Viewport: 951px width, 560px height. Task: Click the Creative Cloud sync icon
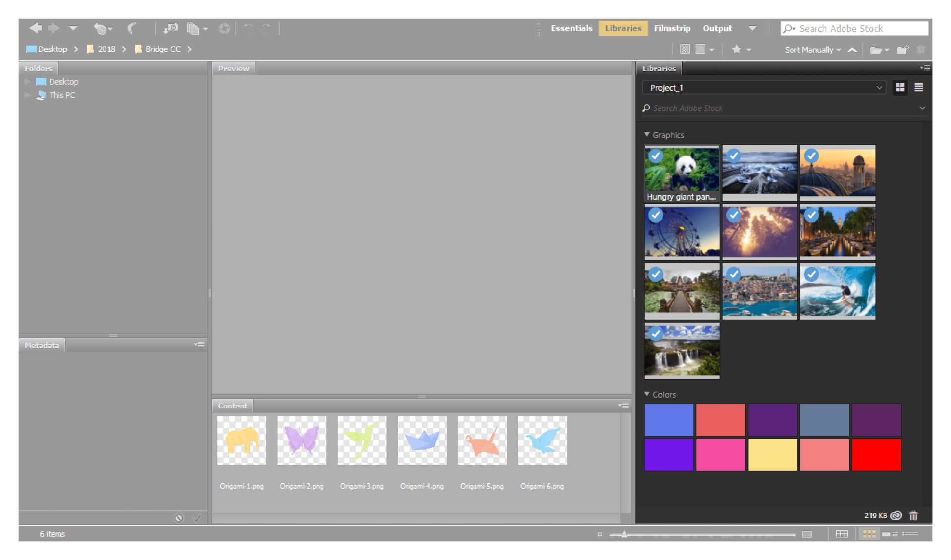pos(896,515)
